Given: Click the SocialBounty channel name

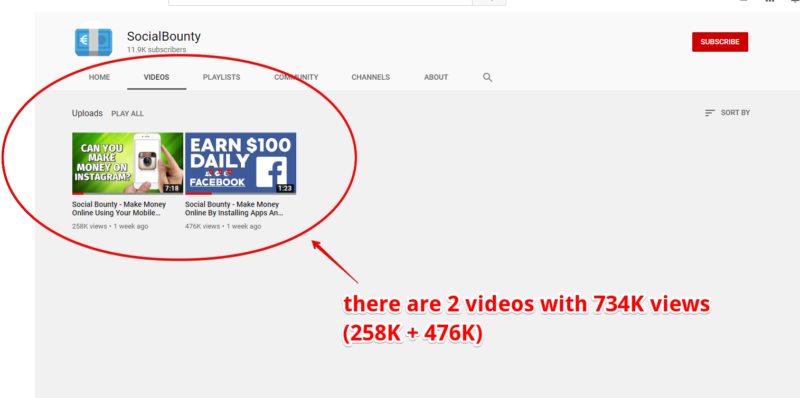Looking at the screenshot, I should 164,36.
